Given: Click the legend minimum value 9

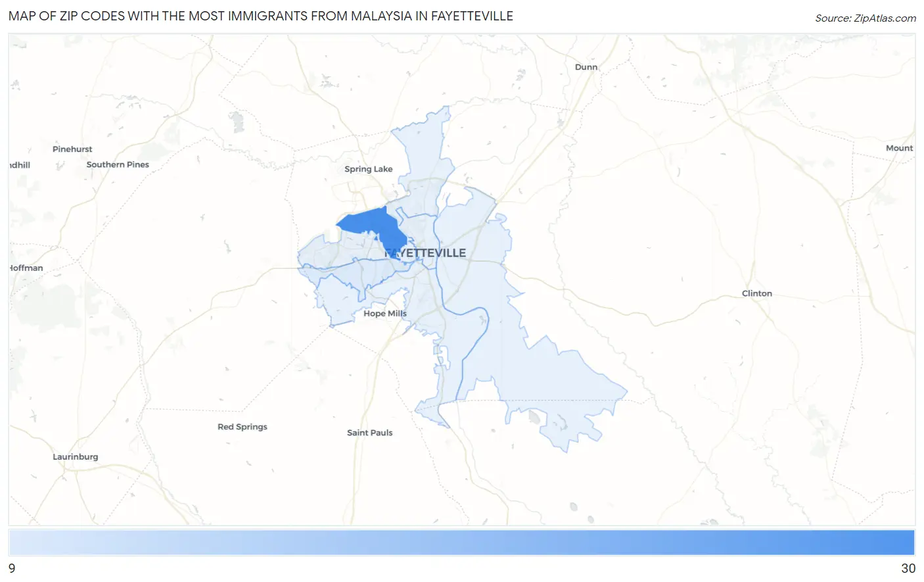Looking at the screenshot, I should point(12,569).
